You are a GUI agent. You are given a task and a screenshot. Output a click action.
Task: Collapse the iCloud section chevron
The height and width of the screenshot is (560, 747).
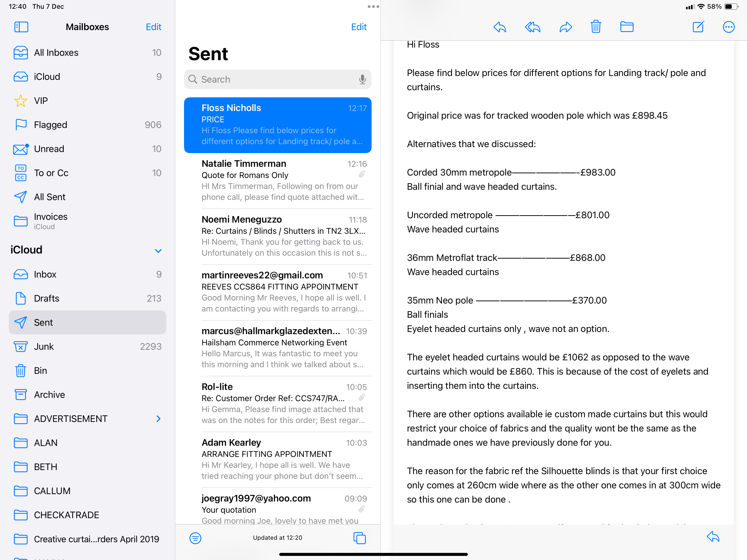pyautogui.click(x=158, y=251)
